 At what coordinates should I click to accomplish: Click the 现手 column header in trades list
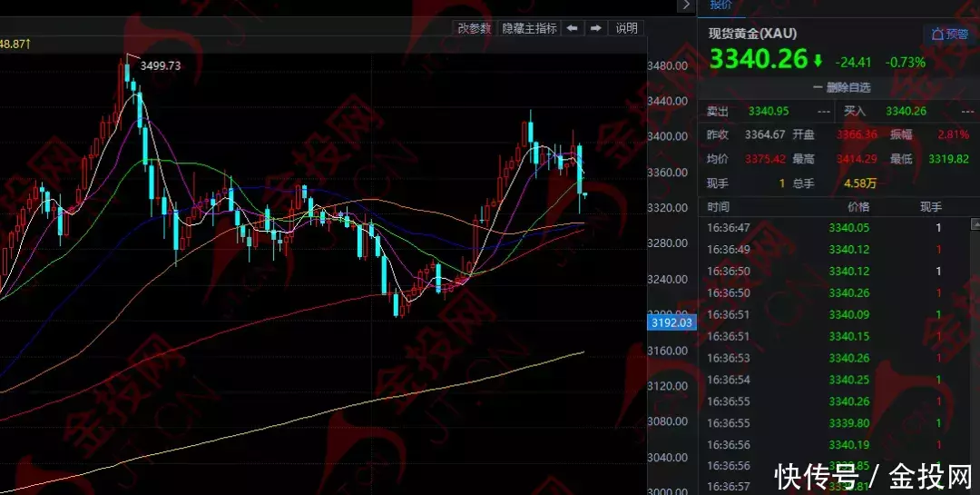click(931, 207)
